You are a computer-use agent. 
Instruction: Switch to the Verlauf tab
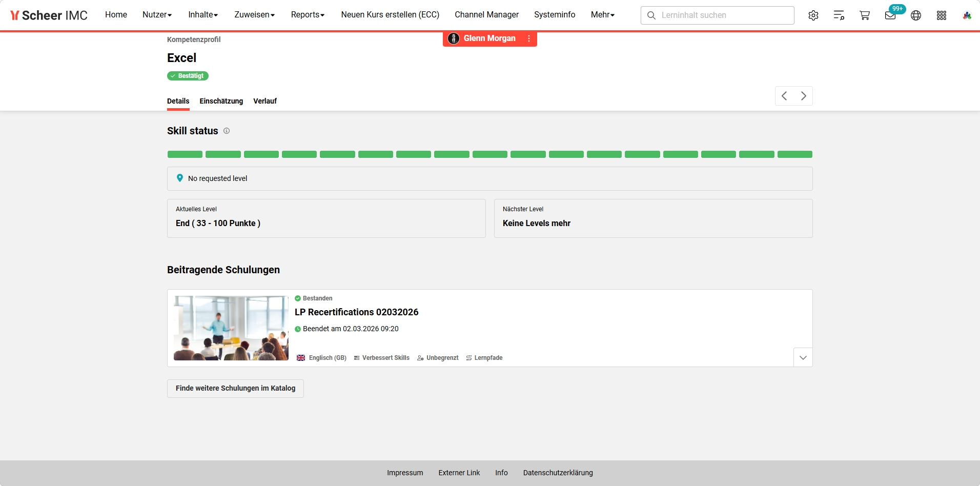[265, 101]
